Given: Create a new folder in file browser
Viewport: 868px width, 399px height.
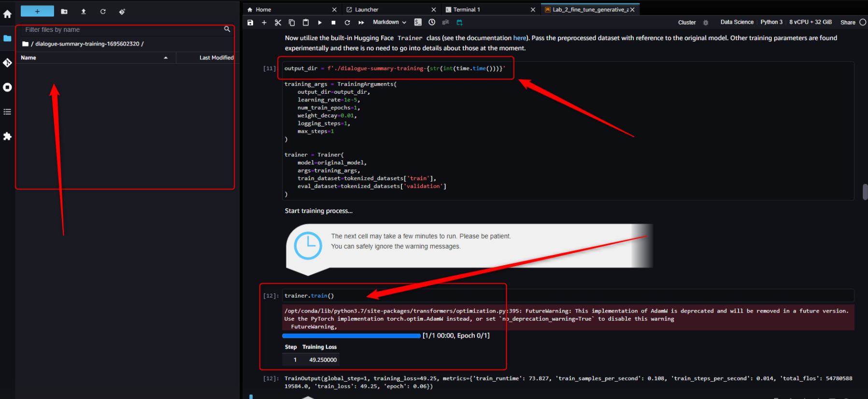Looking at the screenshot, I should tap(64, 12).
